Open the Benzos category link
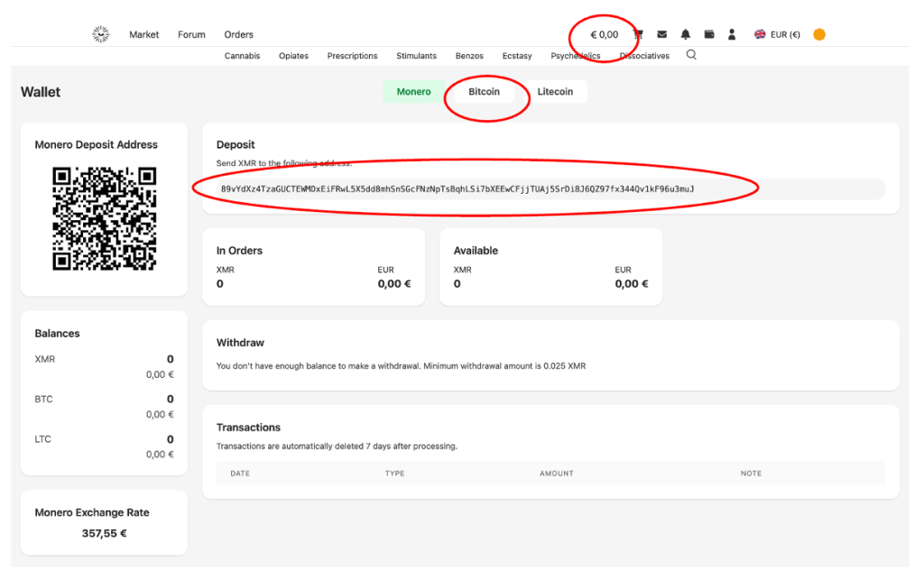Screen dimensions: 924x570 click(x=469, y=56)
